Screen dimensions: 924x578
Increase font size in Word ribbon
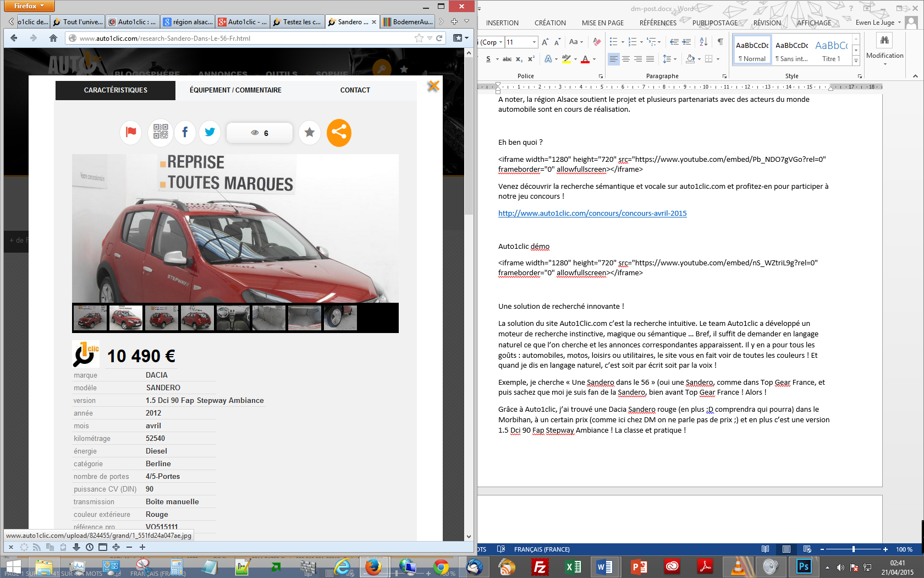click(x=545, y=42)
